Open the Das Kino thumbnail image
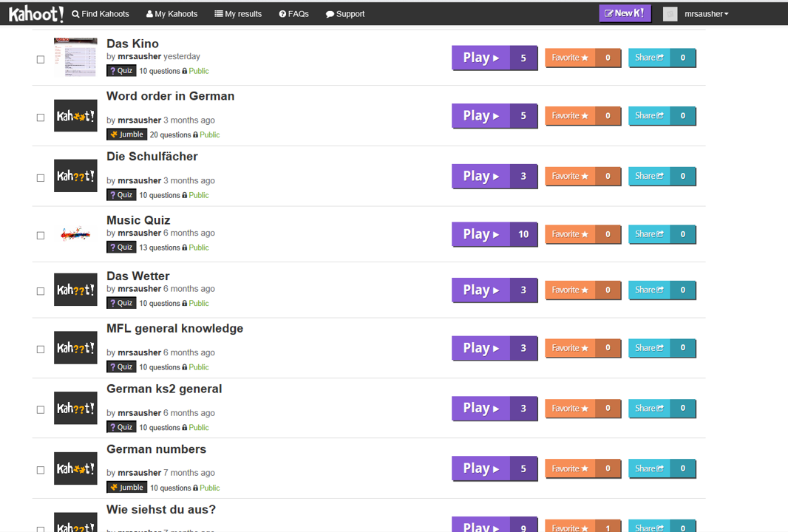 pyautogui.click(x=75, y=58)
